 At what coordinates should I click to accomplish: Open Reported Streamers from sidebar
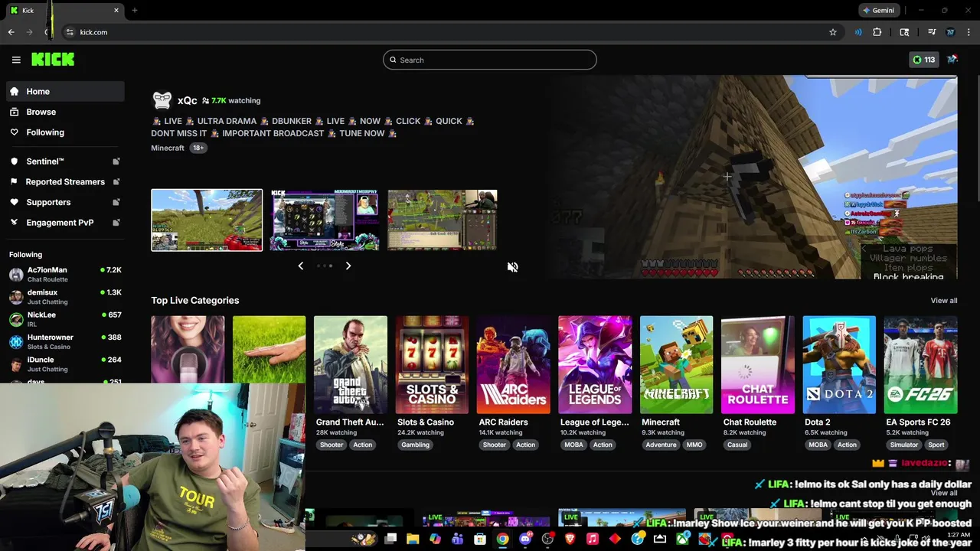[65, 181]
